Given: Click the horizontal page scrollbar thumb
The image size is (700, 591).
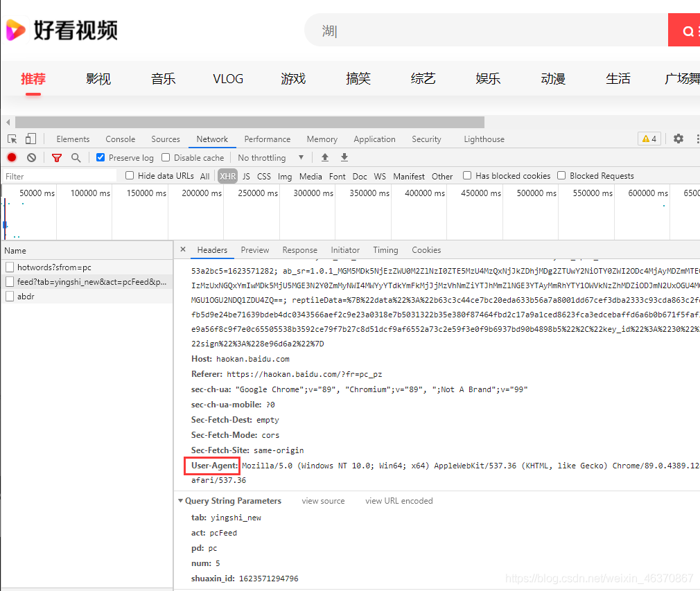Looking at the screenshot, I should (250, 122).
